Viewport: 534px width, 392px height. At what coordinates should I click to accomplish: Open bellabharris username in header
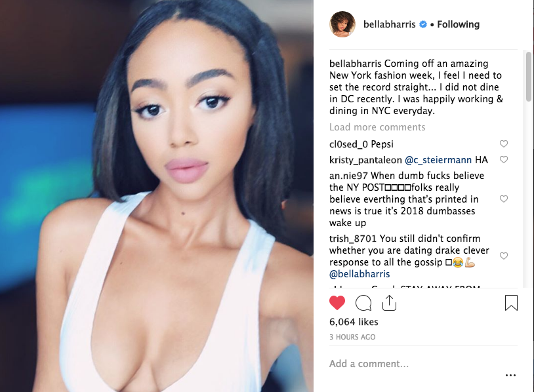click(389, 24)
